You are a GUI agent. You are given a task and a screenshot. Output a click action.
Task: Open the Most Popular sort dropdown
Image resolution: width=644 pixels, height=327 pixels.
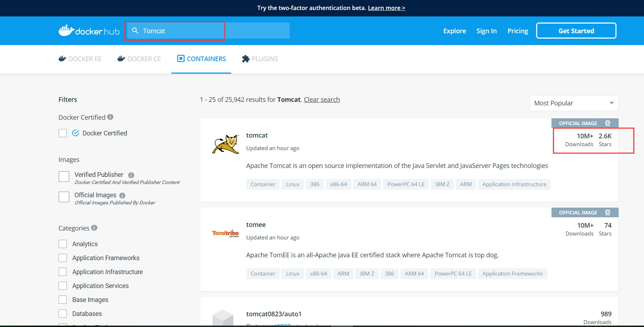(574, 103)
